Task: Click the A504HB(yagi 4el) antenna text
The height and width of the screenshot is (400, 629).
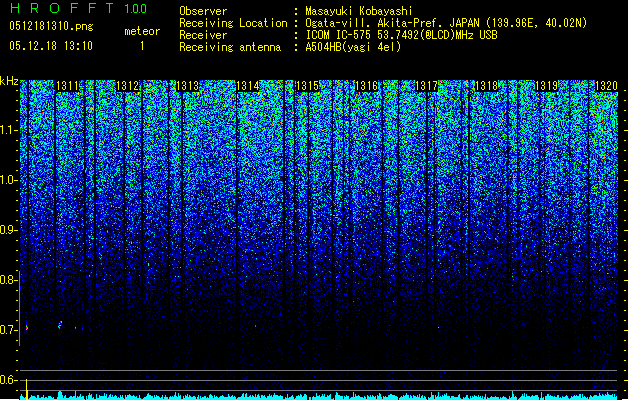Action: click(x=353, y=47)
